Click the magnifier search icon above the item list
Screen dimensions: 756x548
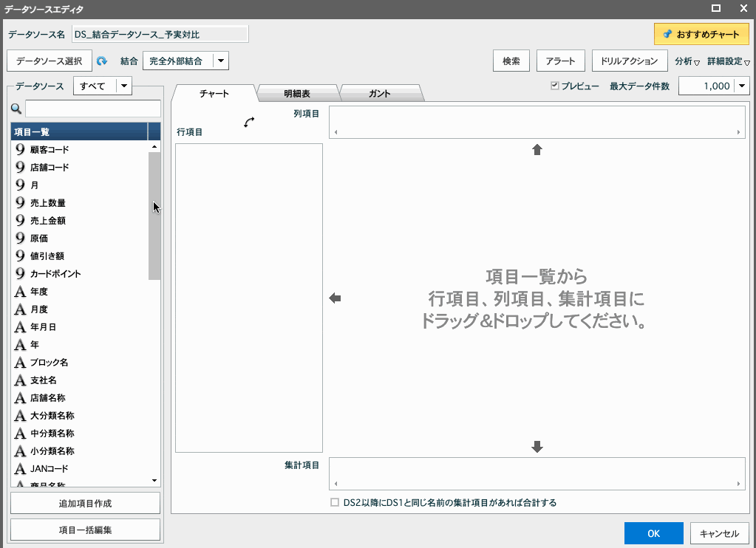click(16, 109)
